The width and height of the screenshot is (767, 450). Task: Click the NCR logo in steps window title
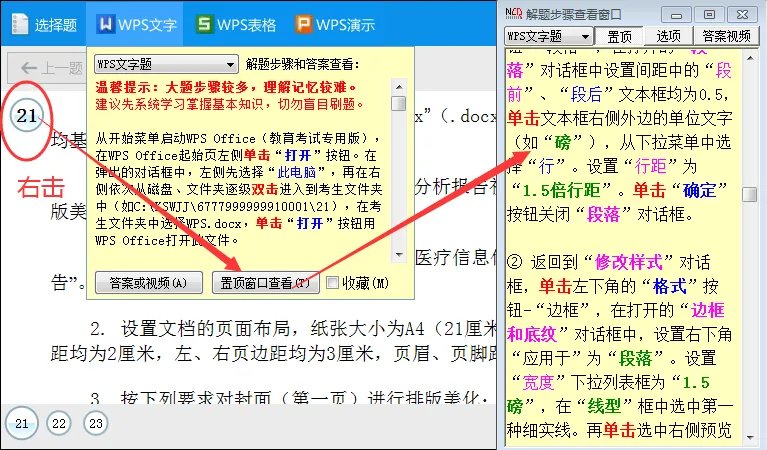click(514, 13)
